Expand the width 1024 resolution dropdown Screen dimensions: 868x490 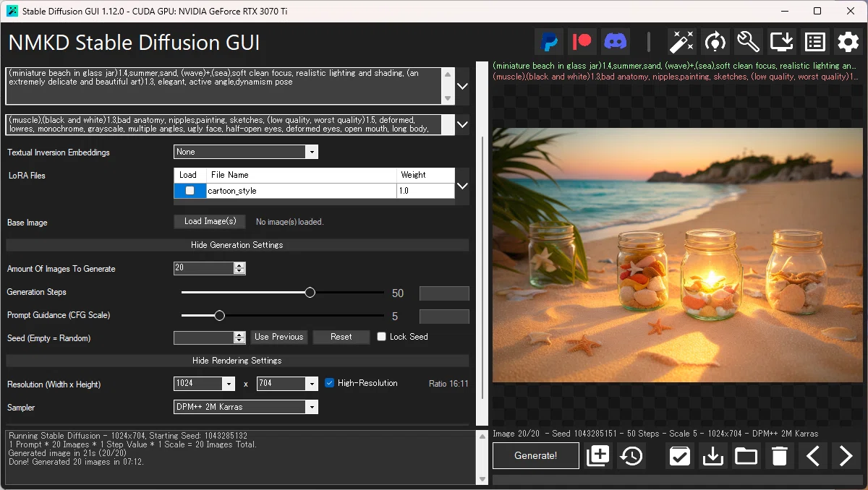click(x=205, y=384)
